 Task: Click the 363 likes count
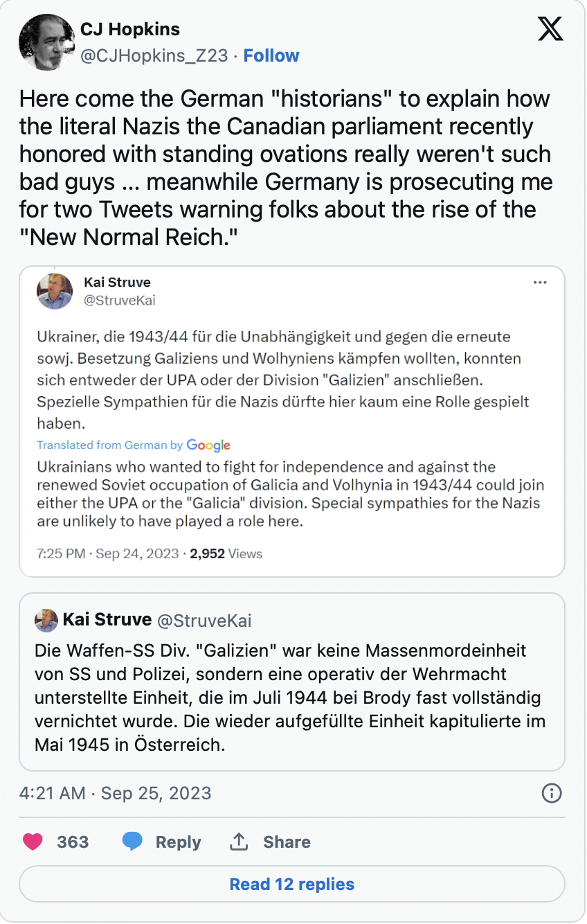click(73, 842)
